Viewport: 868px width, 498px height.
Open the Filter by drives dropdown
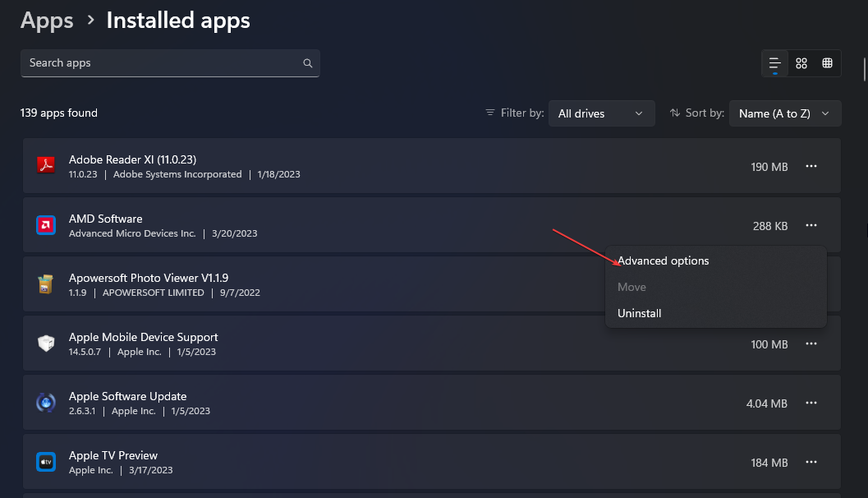[602, 113]
